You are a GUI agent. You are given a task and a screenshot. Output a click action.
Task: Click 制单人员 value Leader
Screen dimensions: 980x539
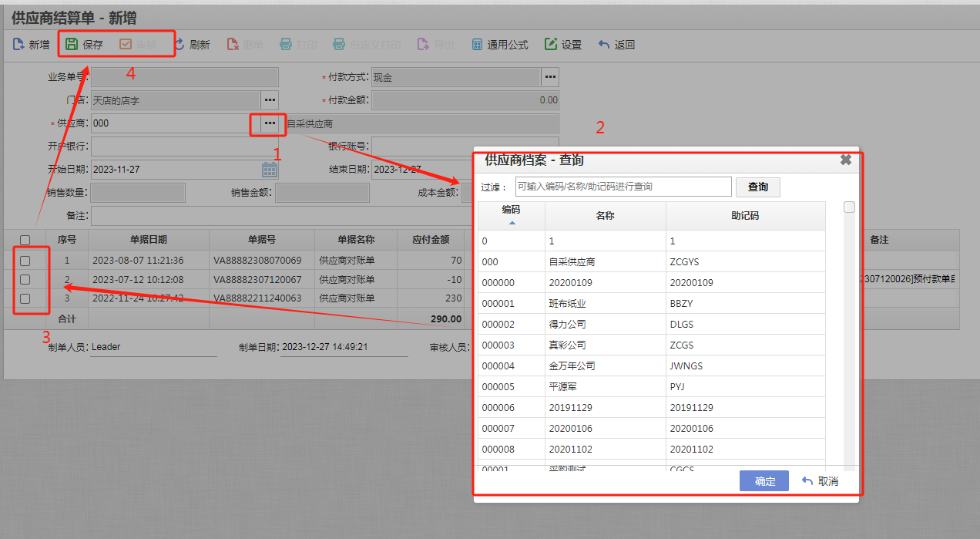tap(106, 347)
